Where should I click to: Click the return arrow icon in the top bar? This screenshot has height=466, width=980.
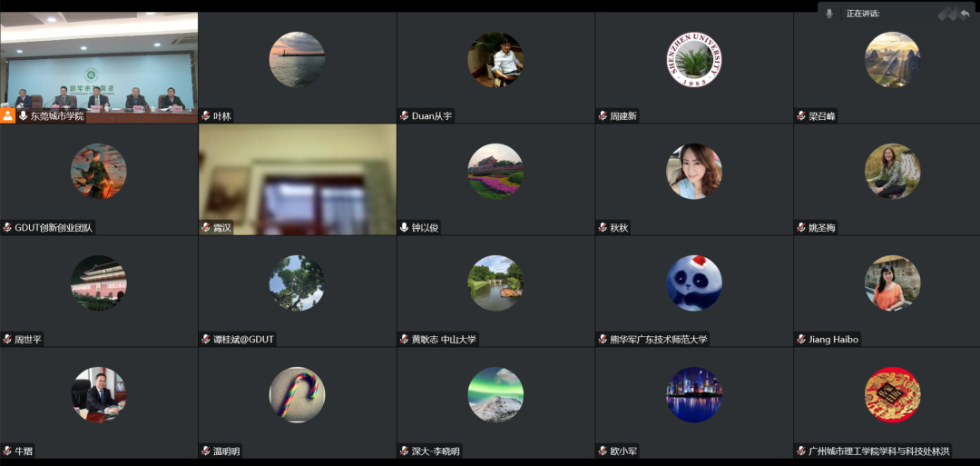pyautogui.click(x=965, y=13)
